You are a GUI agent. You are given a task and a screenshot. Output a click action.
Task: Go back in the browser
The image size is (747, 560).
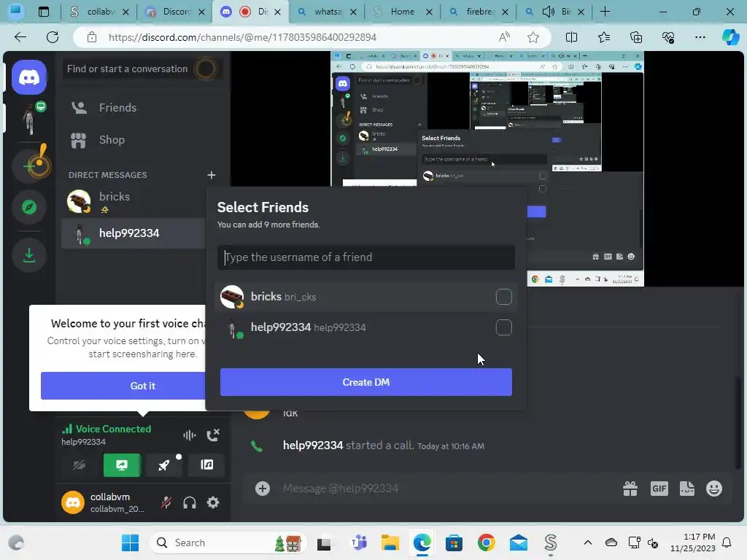tap(20, 37)
